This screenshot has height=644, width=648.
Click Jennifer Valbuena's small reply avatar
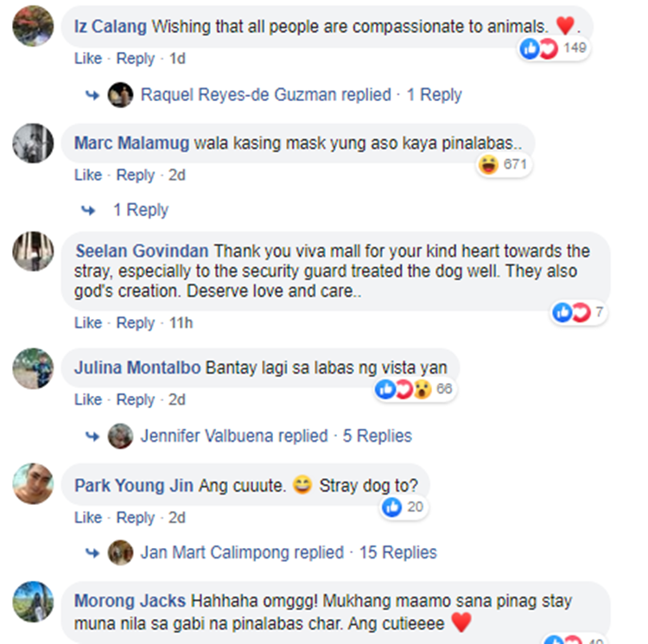(x=120, y=436)
